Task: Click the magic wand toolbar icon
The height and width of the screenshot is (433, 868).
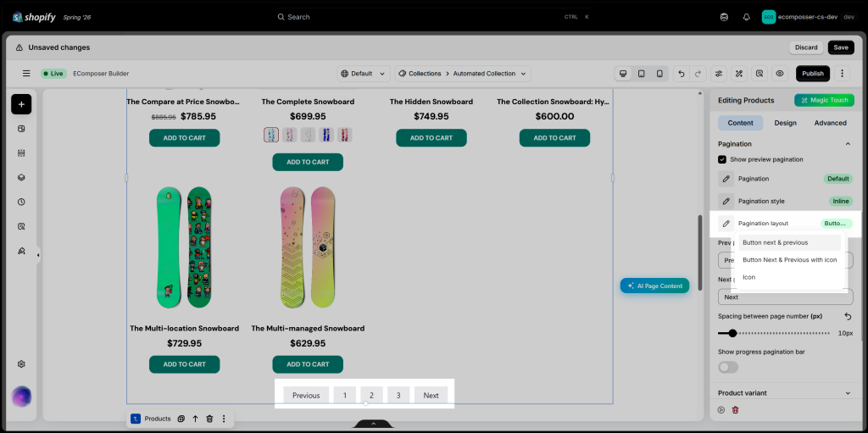Action: click(x=739, y=74)
